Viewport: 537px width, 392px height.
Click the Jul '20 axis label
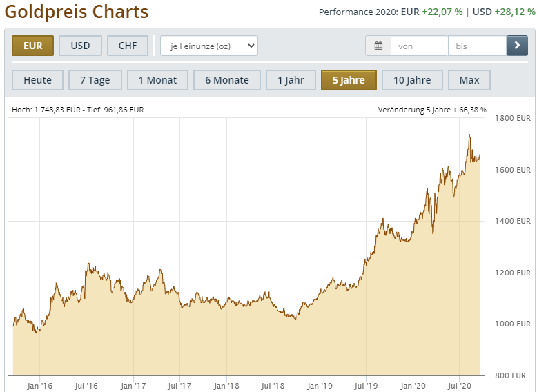[x=460, y=386]
